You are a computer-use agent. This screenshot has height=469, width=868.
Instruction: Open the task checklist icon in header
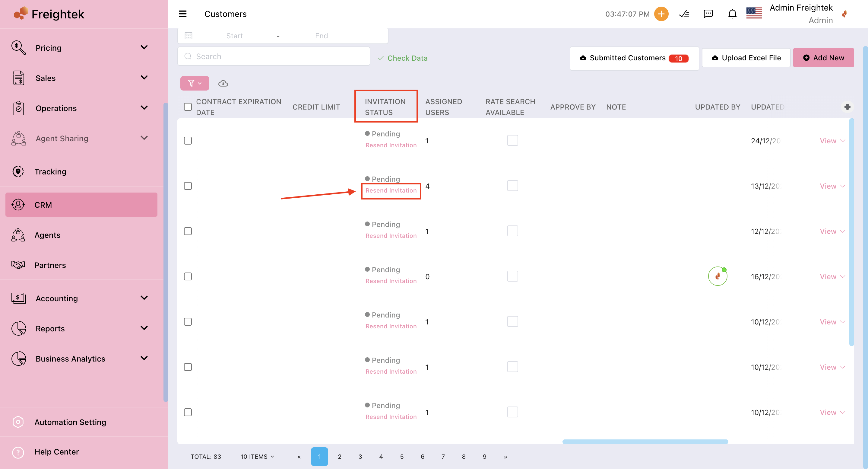(x=684, y=14)
